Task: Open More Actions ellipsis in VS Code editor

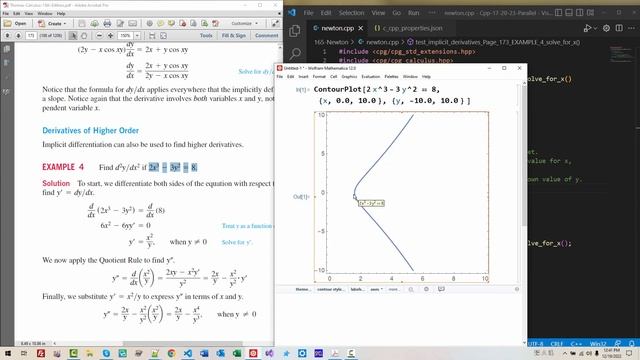Action: [631, 28]
